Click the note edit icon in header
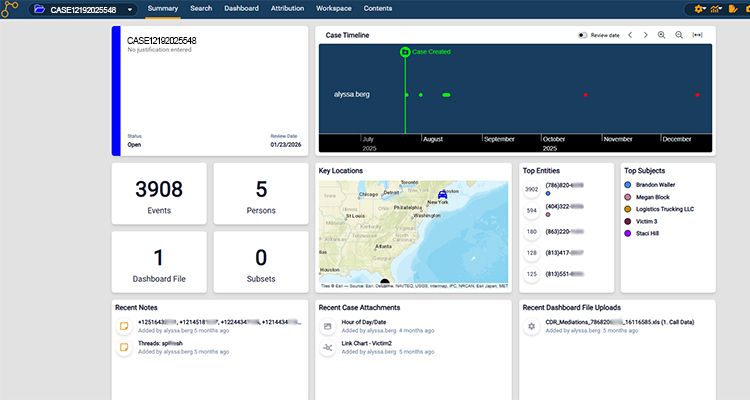 coord(734,9)
